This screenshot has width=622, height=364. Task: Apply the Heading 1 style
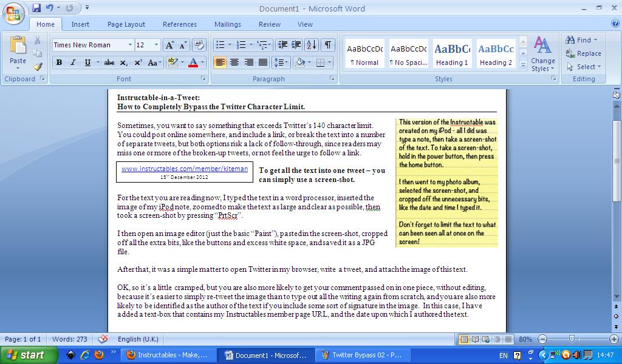coord(452,54)
